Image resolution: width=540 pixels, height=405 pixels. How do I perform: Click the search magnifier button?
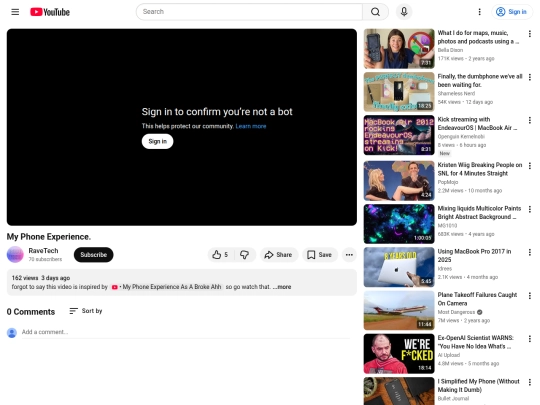[x=375, y=12]
